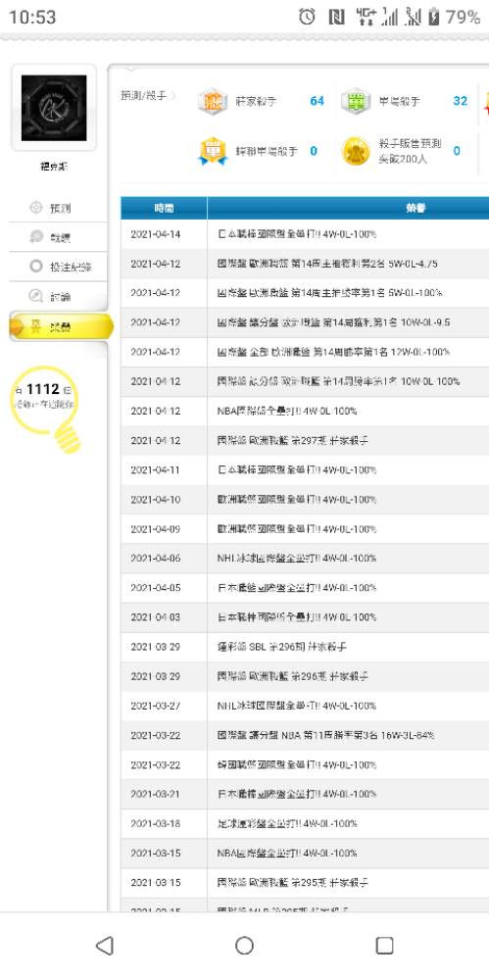Screen dimensions: 489x980
Task: Select the 歐洲職籃 第297期 莊家殺手 entry
Action: click(x=293, y=441)
